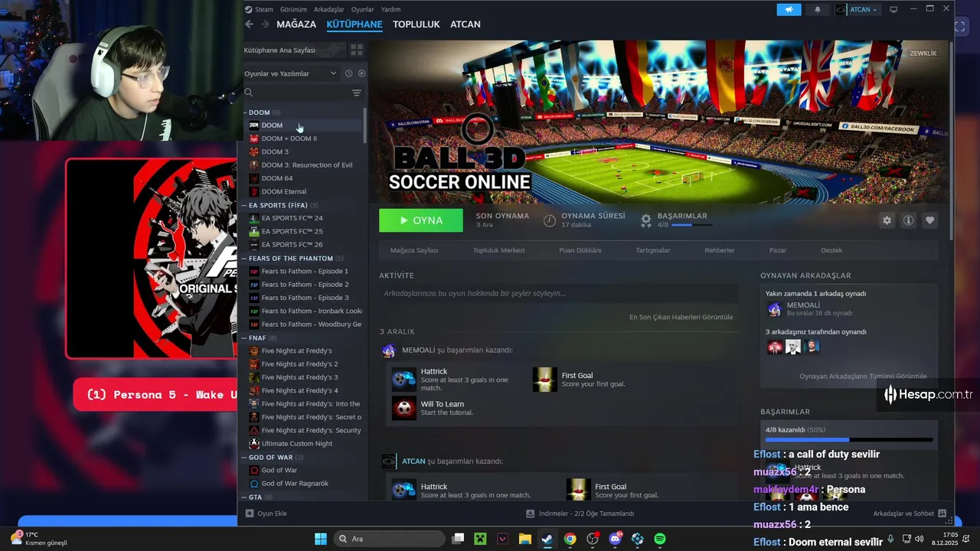
Task: Open downloads icon in bottom bar
Action: point(531,514)
